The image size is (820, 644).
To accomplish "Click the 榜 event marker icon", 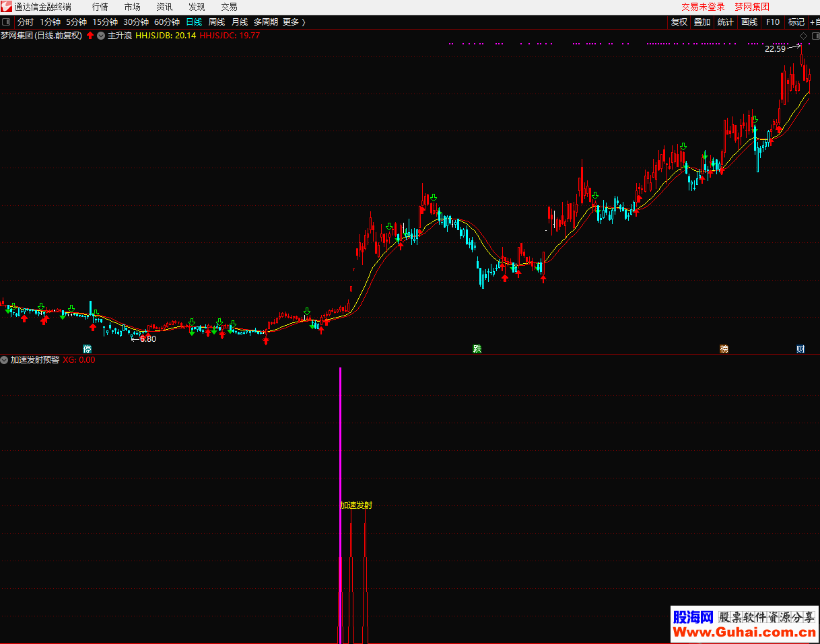I will click(x=724, y=349).
